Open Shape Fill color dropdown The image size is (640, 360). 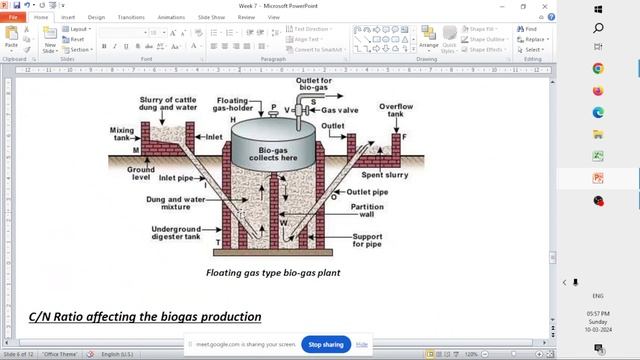[480, 29]
